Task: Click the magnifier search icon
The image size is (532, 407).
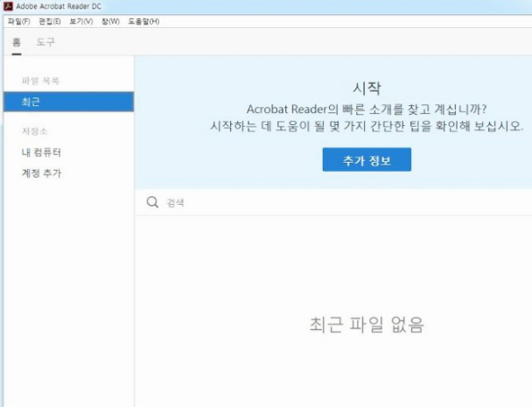Action: click(152, 202)
